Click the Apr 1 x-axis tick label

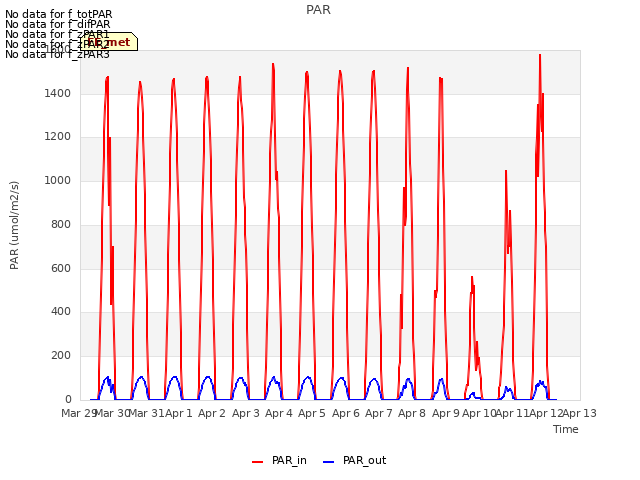179,413
